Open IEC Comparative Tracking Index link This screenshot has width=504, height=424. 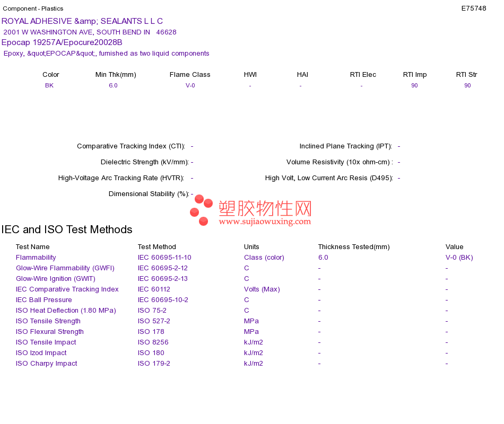67,289
